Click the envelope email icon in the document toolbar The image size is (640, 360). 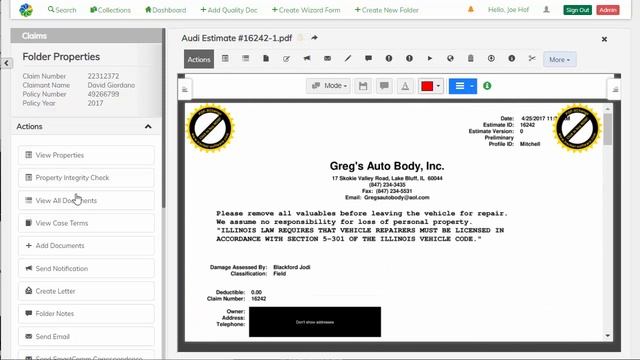327,59
